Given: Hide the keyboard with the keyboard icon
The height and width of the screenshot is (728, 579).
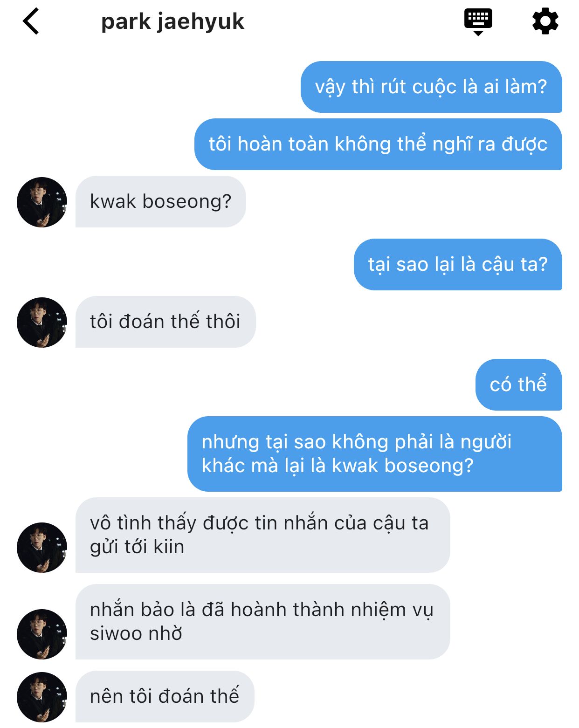Looking at the screenshot, I should (x=478, y=22).
